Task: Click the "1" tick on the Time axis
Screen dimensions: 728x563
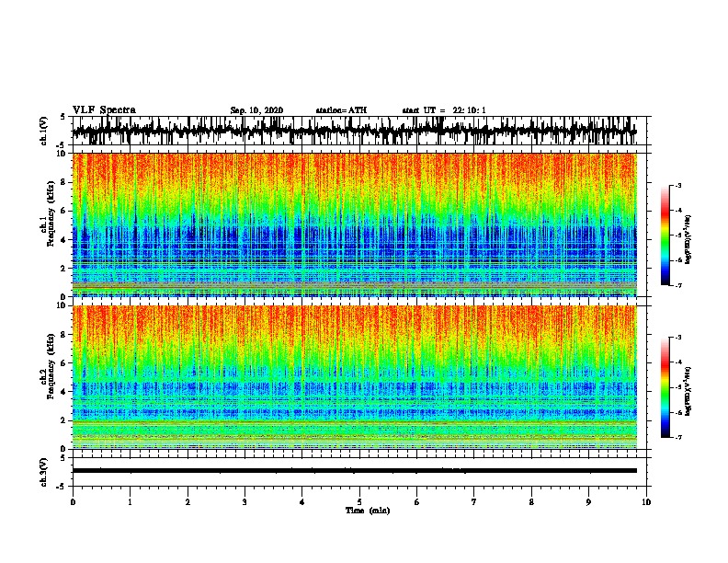Action: [x=131, y=501]
